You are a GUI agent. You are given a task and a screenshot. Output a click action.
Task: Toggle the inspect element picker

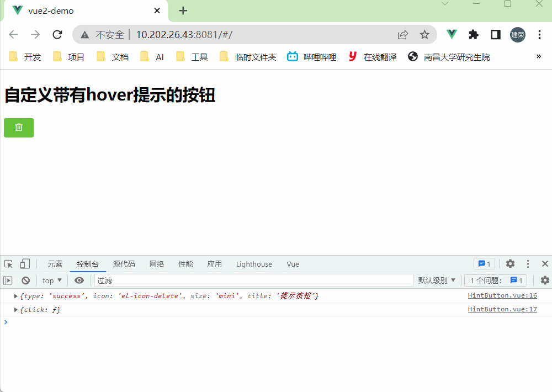point(8,264)
